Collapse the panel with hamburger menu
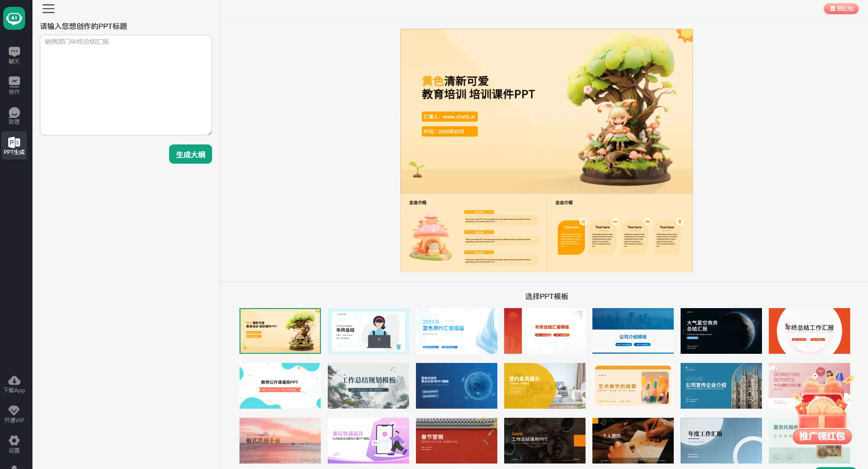 [x=48, y=9]
